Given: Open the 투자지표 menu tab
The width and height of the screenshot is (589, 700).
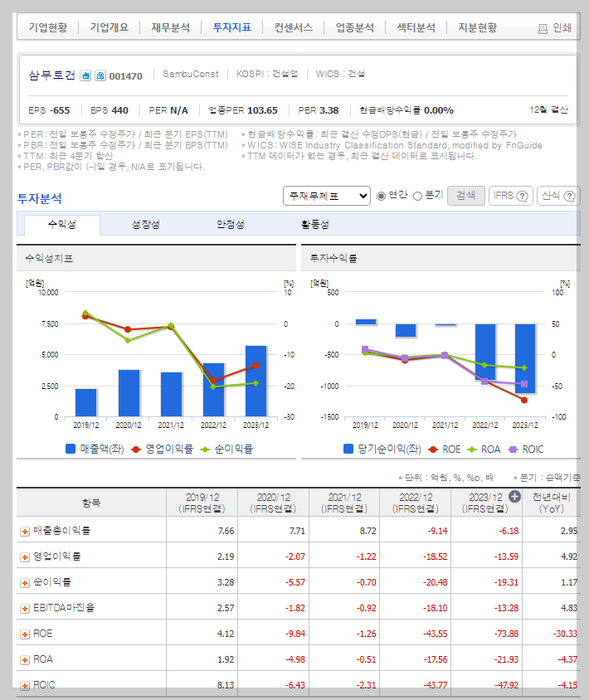Looking at the screenshot, I should [231, 27].
